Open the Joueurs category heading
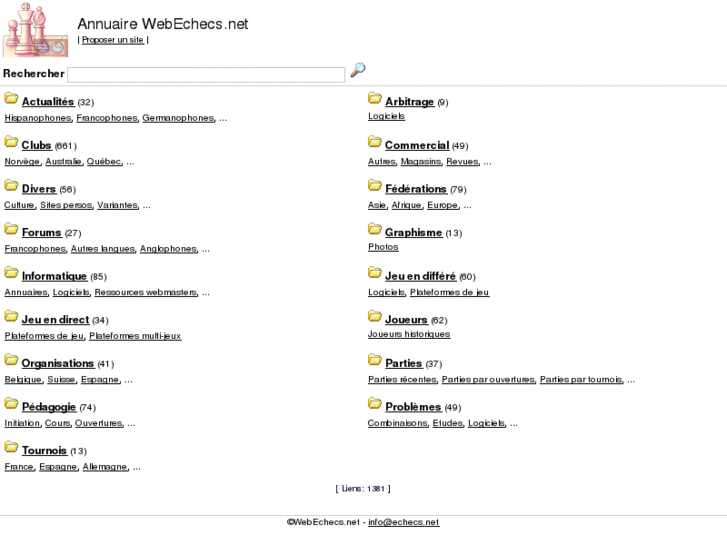This screenshot has width=727, height=545. pos(406,320)
